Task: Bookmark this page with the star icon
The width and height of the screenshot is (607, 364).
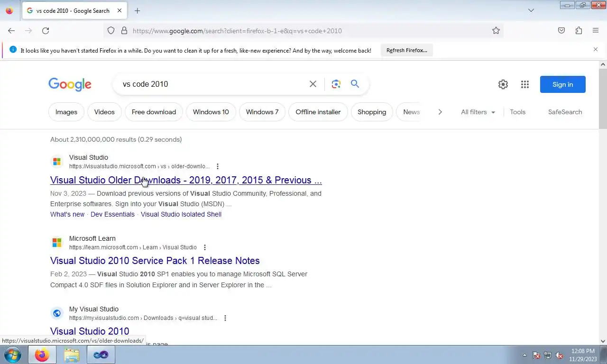Action: [496, 31]
